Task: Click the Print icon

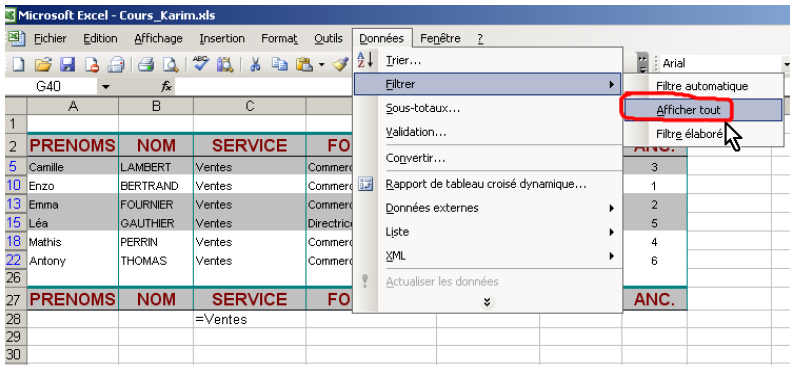Action: click(146, 64)
